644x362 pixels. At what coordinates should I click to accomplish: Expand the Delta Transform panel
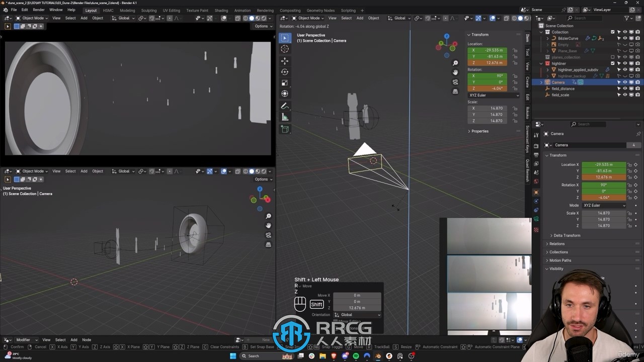[566, 235]
